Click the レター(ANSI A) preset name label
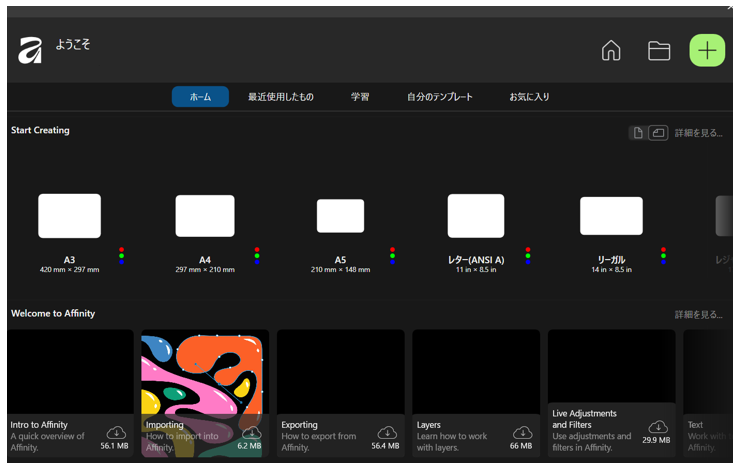 click(x=476, y=260)
